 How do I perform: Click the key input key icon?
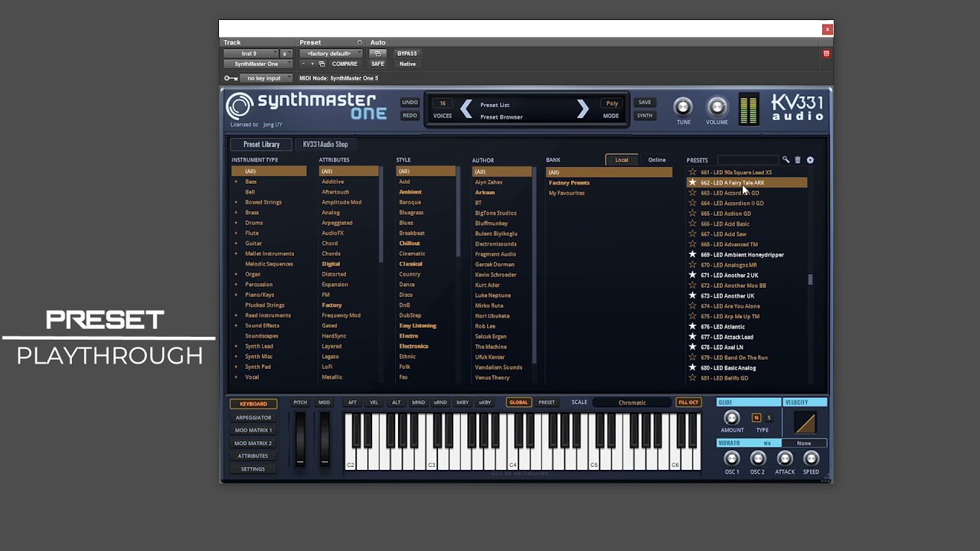click(x=230, y=78)
